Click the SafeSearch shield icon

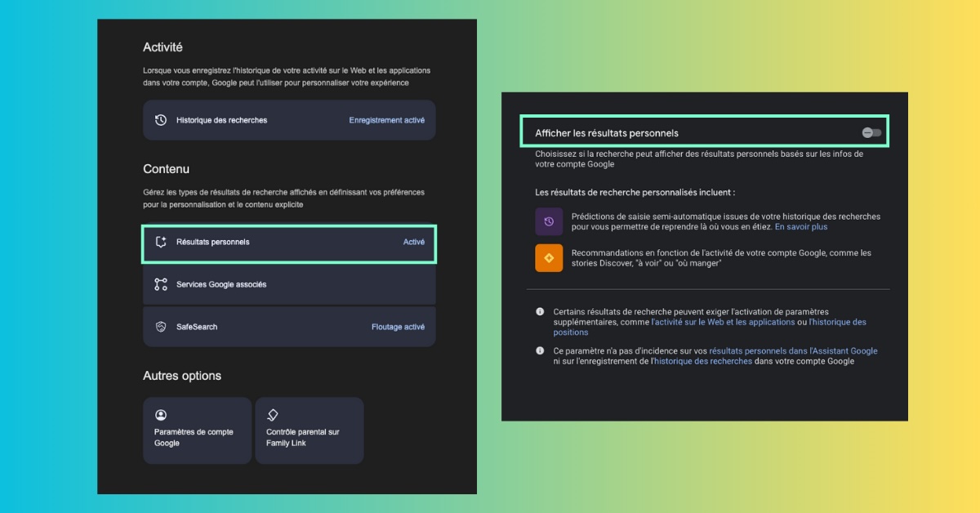[x=161, y=327]
